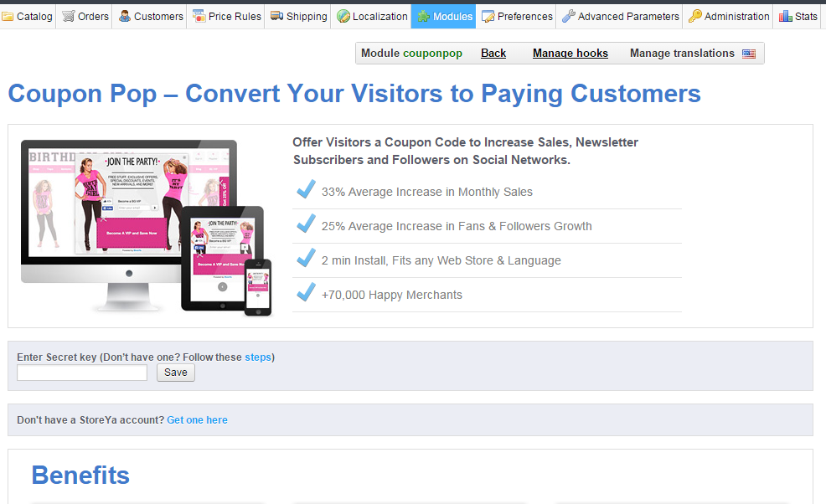Image resolution: width=826 pixels, height=504 pixels.
Task: Open the Advanced Parameters menu
Action: coord(627,16)
